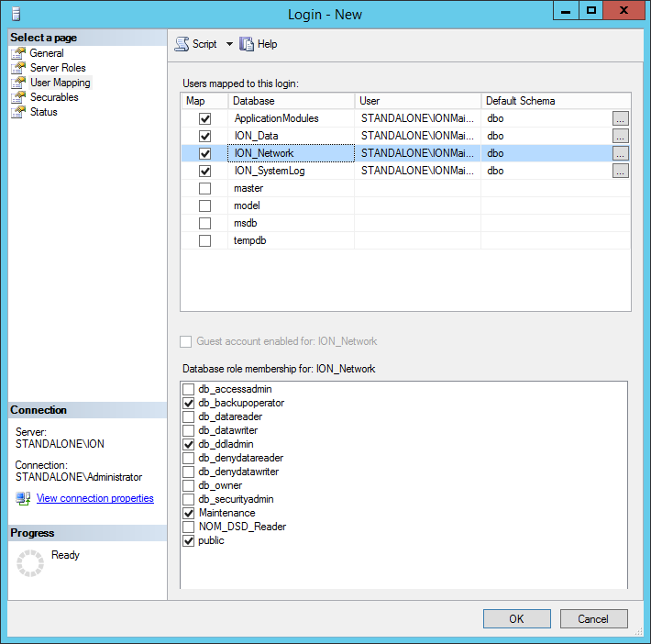
Task: Click the Status page icon
Action: point(18,112)
